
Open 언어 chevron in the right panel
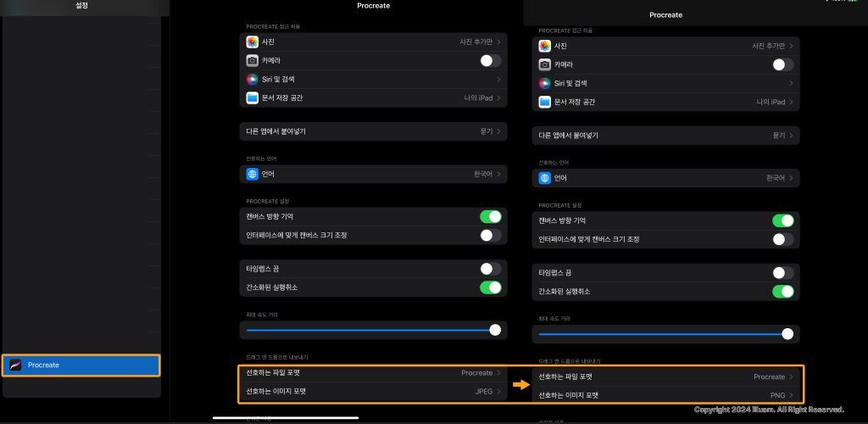tap(791, 178)
